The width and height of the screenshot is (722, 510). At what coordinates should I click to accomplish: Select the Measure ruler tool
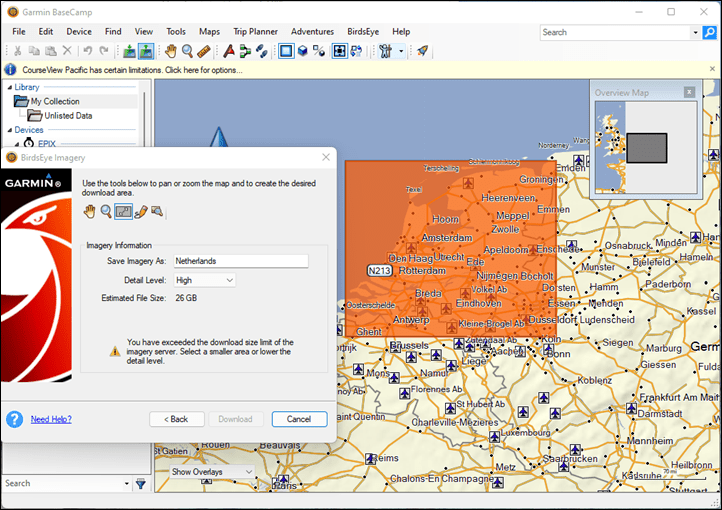click(x=204, y=51)
